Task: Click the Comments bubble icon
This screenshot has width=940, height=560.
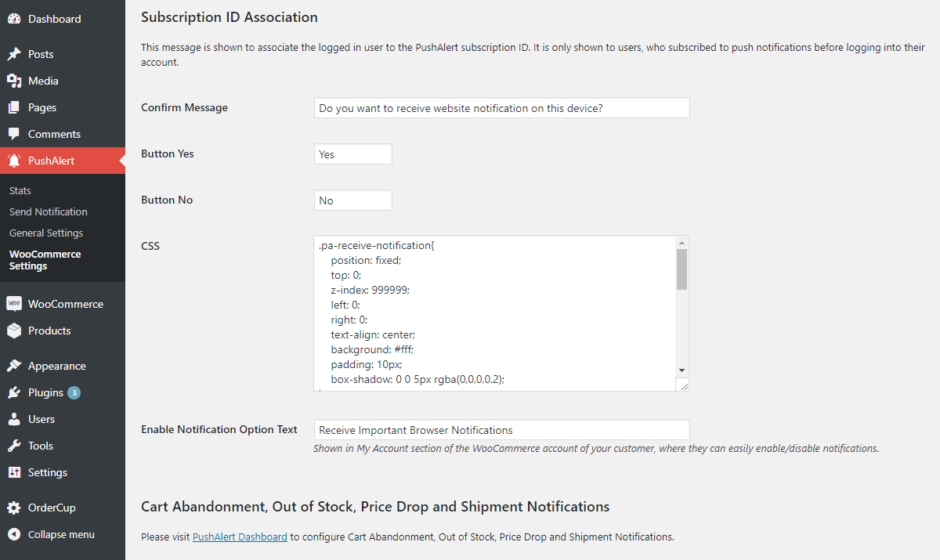Action: (14, 134)
